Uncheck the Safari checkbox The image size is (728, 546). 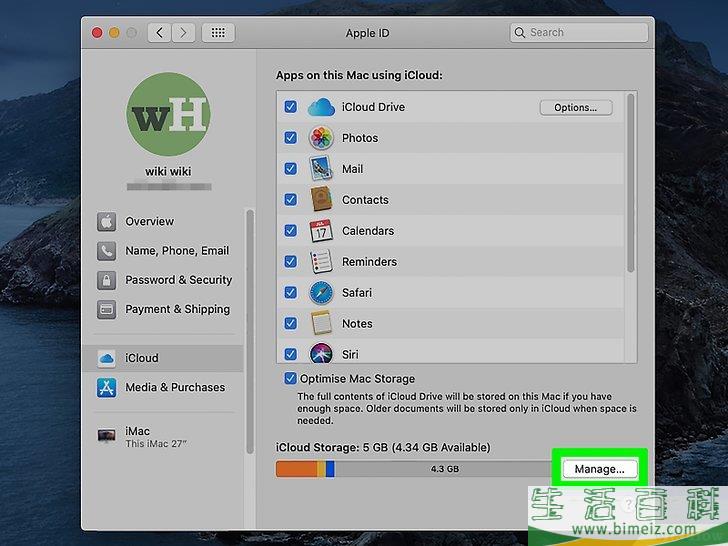click(x=291, y=292)
